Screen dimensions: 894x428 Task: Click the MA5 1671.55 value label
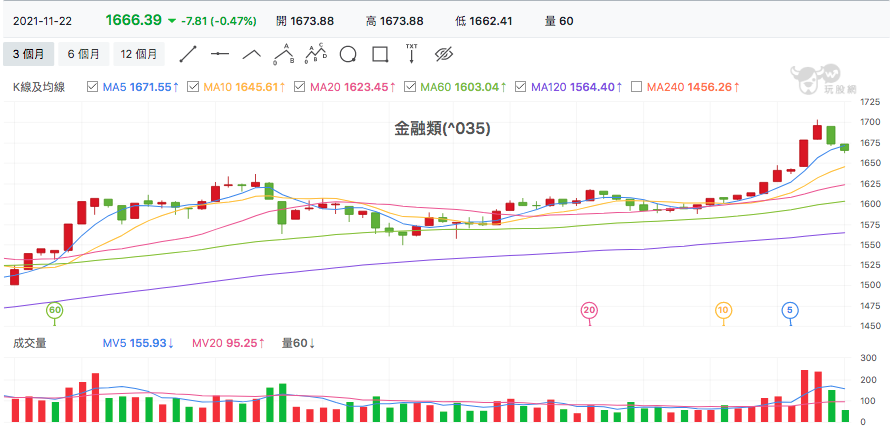pyautogui.click(x=141, y=87)
